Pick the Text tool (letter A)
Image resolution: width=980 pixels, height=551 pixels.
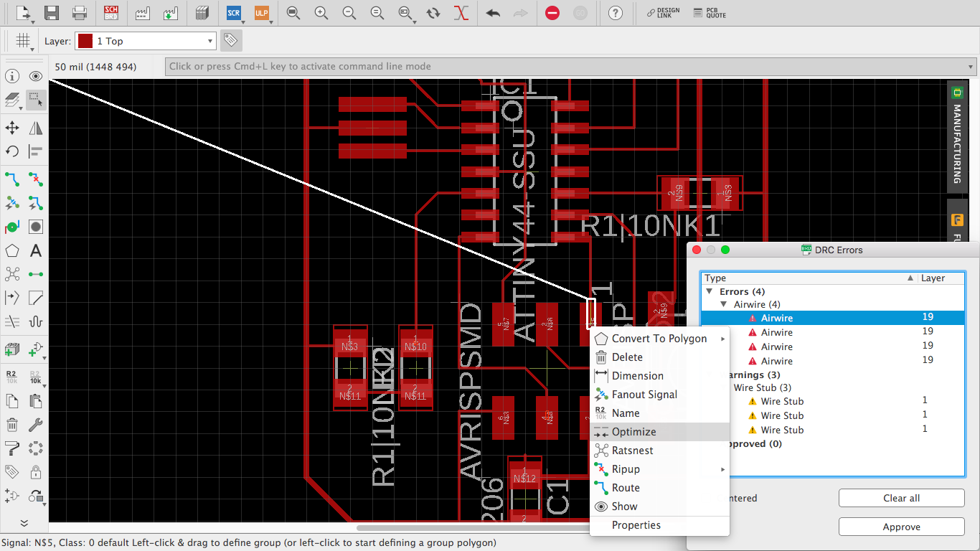(35, 251)
